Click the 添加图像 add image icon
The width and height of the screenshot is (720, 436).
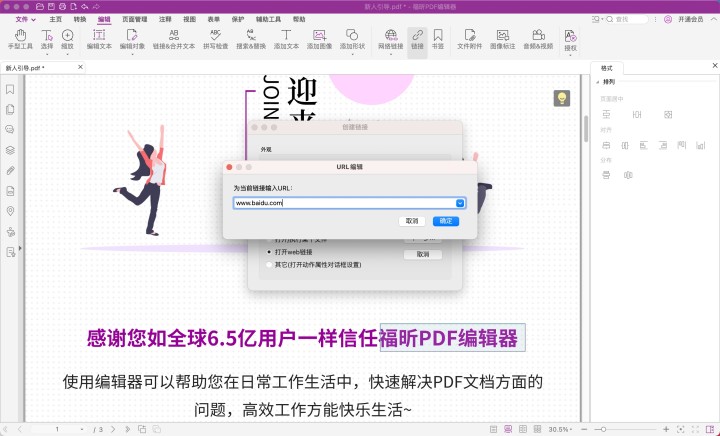(319, 39)
